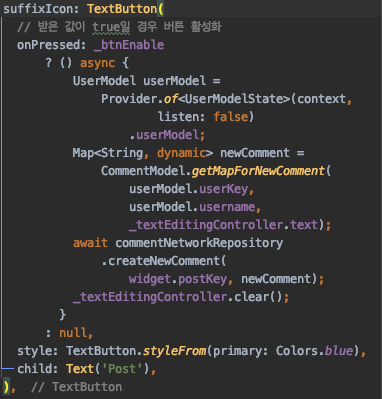Click CommentModel class name
The image size is (382, 399).
tap(143, 171)
